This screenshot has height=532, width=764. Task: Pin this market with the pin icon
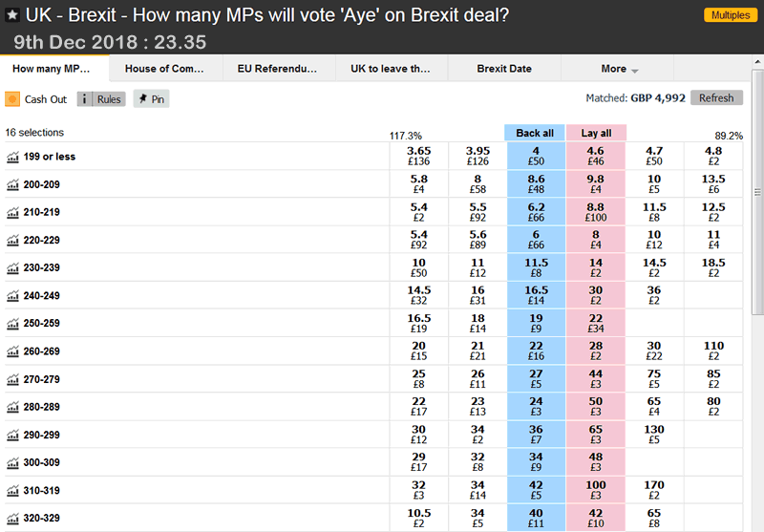click(x=142, y=98)
